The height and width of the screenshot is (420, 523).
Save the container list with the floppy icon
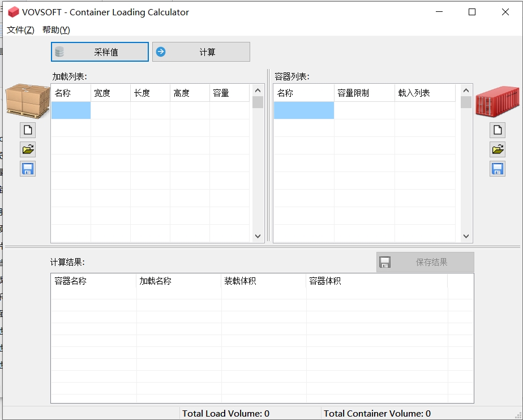pos(498,169)
